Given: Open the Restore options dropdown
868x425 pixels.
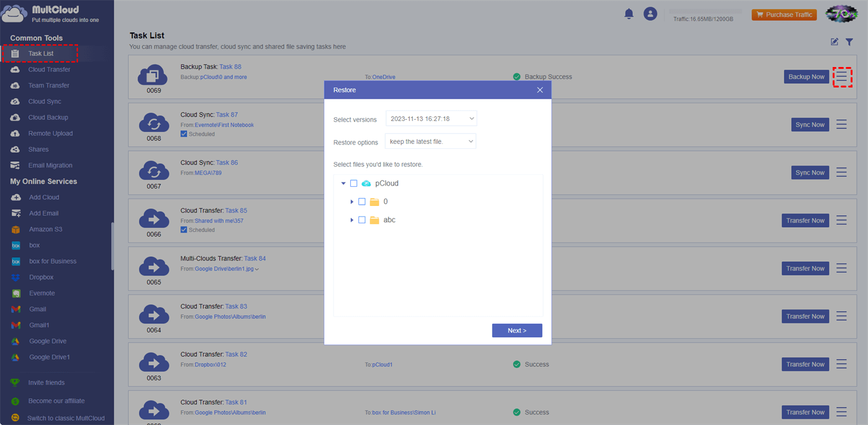Looking at the screenshot, I should (x=430, y=141).
